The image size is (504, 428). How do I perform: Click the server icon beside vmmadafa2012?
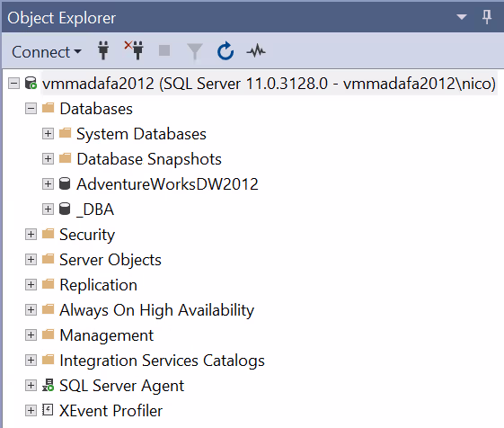pyautogui.click(x=31, y=83)
